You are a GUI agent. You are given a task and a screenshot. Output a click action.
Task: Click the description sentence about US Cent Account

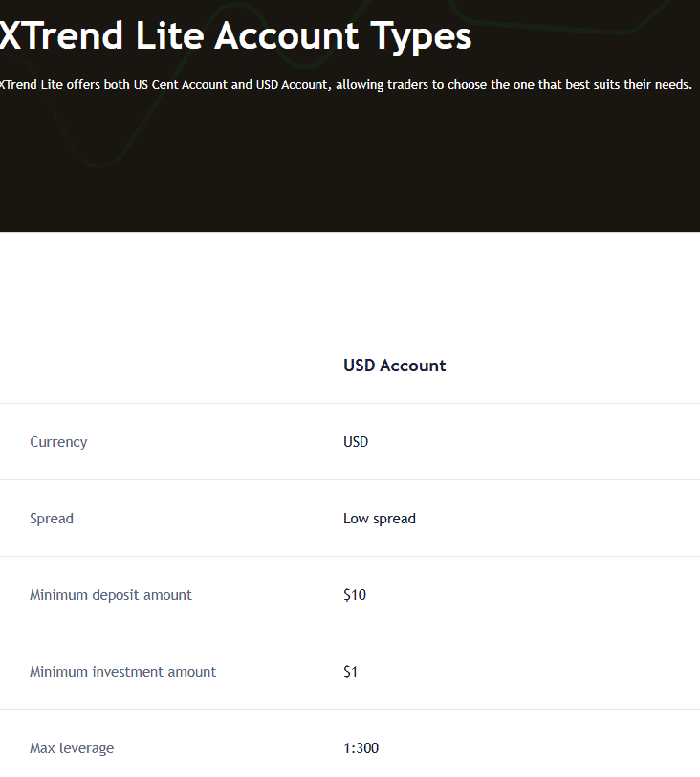click(x=345, y=85)
